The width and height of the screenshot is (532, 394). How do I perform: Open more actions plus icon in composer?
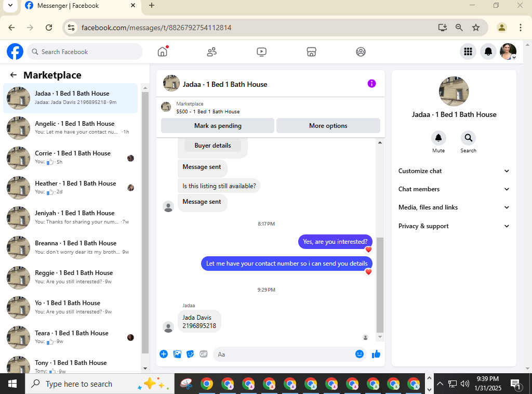164,354
